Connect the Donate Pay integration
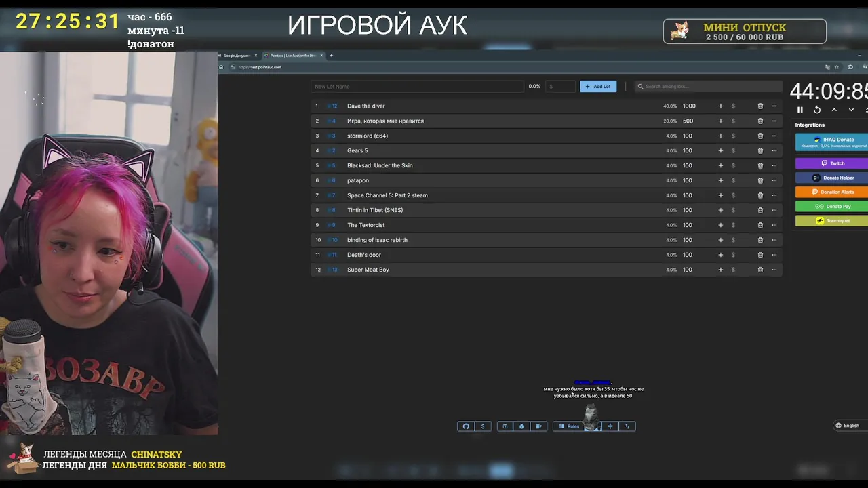This screenshot has width=868, height=488. click(831, 206)
